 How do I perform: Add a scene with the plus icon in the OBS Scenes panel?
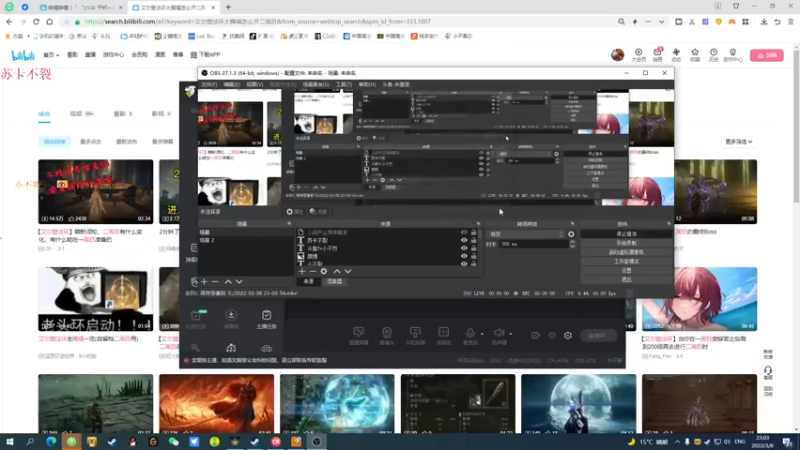pyautogui.click(x=204, y=282)
